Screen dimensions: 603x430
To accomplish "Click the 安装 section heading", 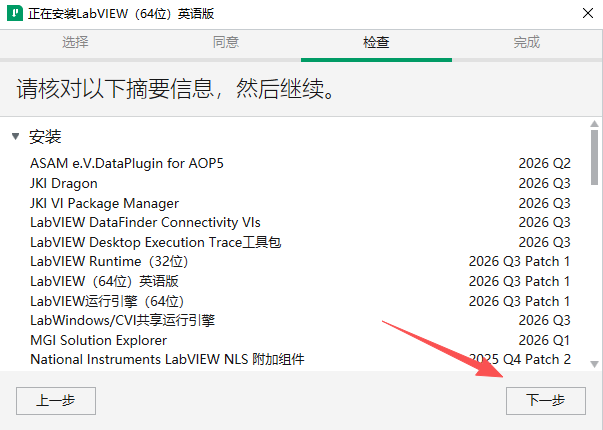I will pyautogui.click(x=45, y=137).
